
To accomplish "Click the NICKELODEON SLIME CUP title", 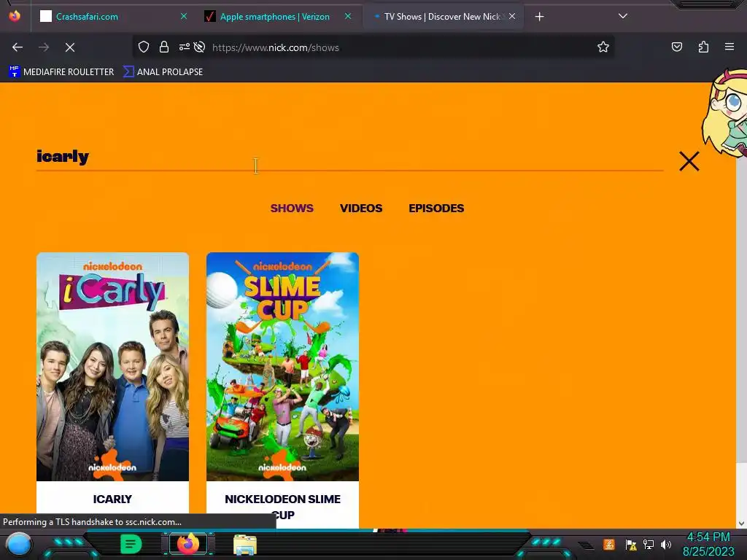I will click(282, 507).
